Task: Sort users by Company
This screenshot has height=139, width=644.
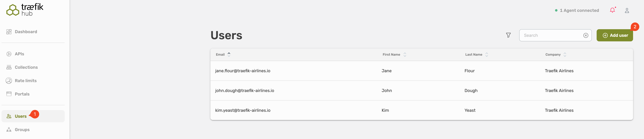Action: pos(565,54)
